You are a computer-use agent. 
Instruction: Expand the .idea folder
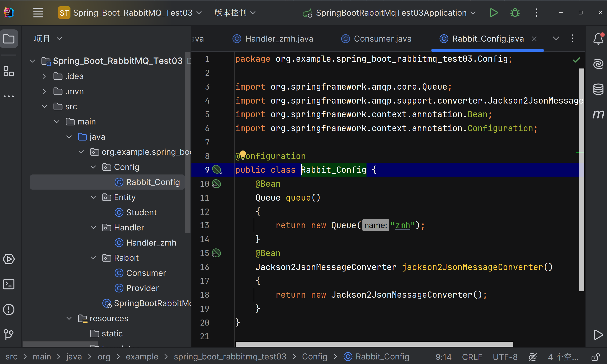coord(44,76)
